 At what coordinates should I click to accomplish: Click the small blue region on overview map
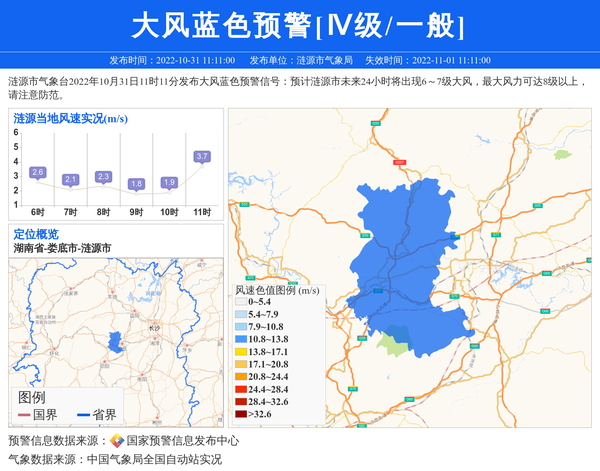coord(114,341)
